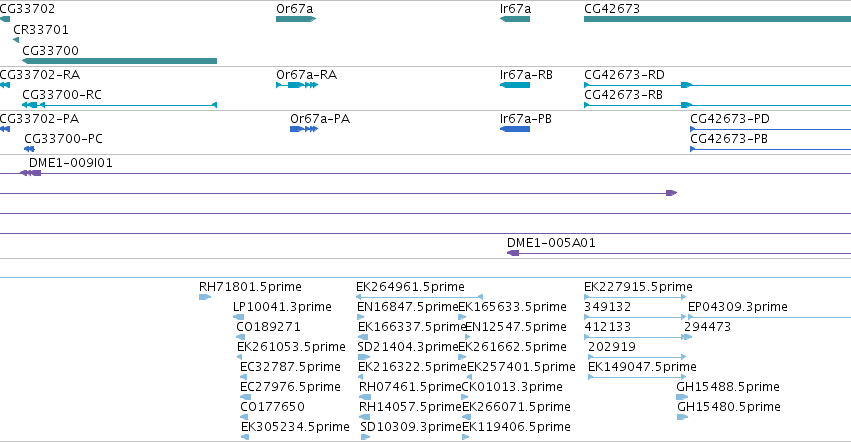The width and height of the screenshot is (851, 442).
Task: Select the DME1-009I01 purple feature glyph
Action: coord(30,173)
